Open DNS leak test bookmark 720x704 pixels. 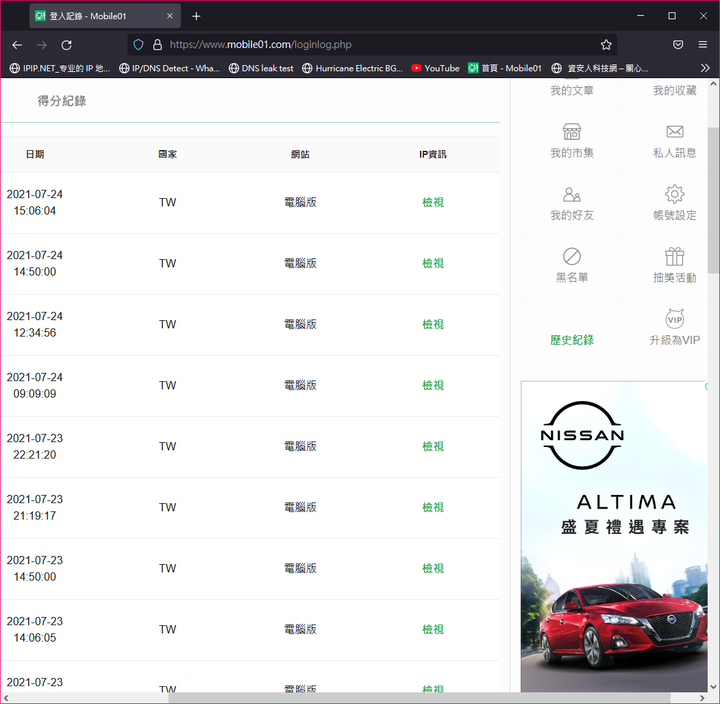click(261, 68)
